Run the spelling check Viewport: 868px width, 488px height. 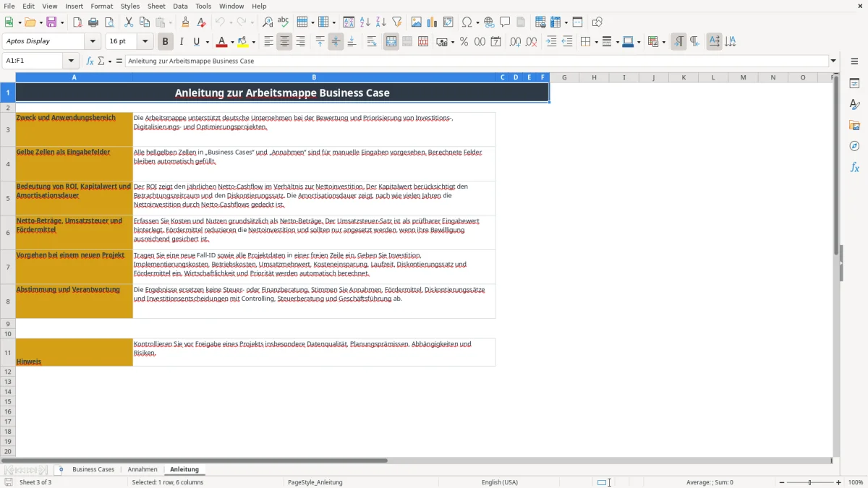(x=284, y=22)
